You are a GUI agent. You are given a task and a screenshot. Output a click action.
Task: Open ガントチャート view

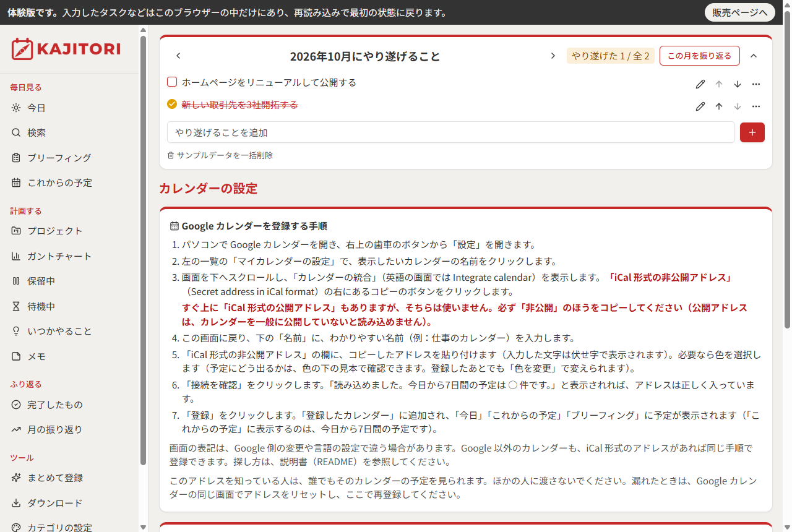pos(59,256)
